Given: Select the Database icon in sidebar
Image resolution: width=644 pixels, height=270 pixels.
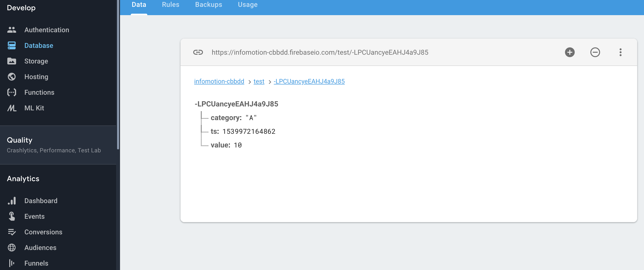Looking at the screenshot, I should pyautogui.click(x=11, y=45).
